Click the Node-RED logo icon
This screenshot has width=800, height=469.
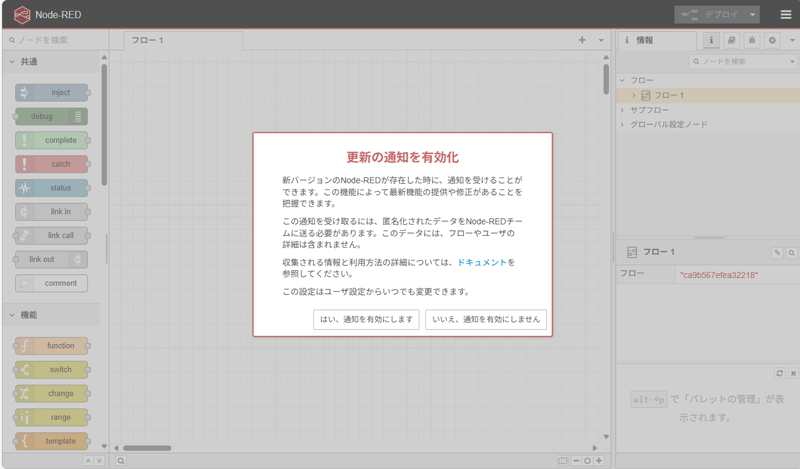[x=22, y=14]
